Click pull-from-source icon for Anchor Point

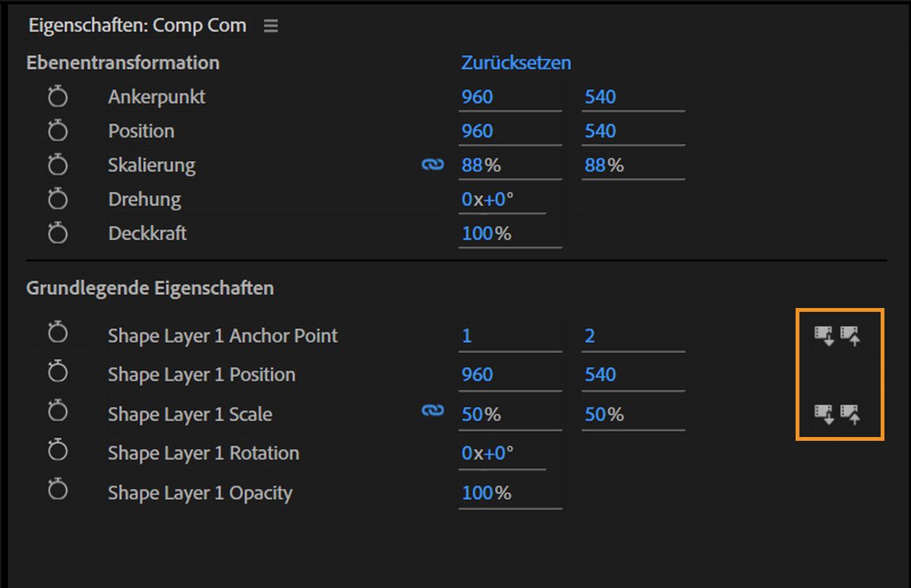pos(824,336)
